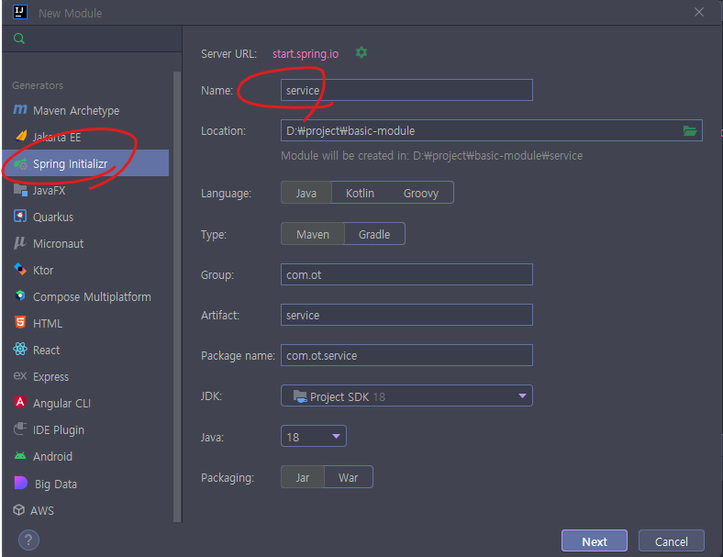
Task: Click the Compose Multiplatform hexagon icon
Action: [x=20, y=296]
